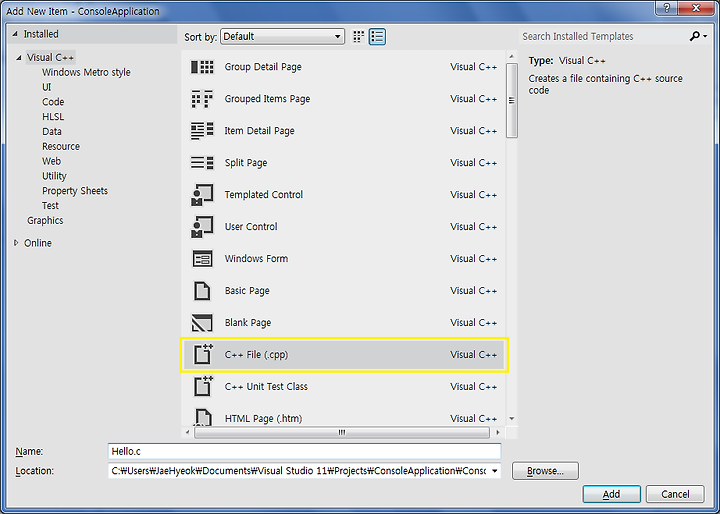Click the Name input field
This screenshot has width=720, height=514.
pos(304,452)
